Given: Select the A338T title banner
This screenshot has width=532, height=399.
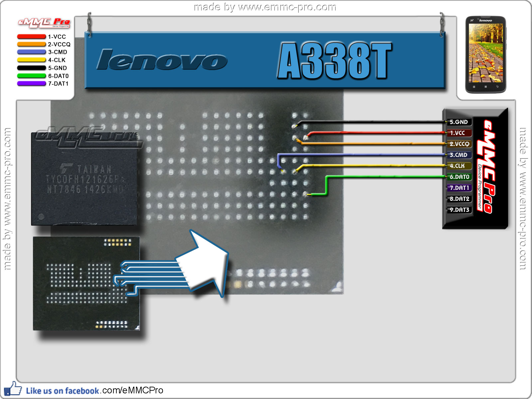Looking at the screenshot, I should [336, 60].
